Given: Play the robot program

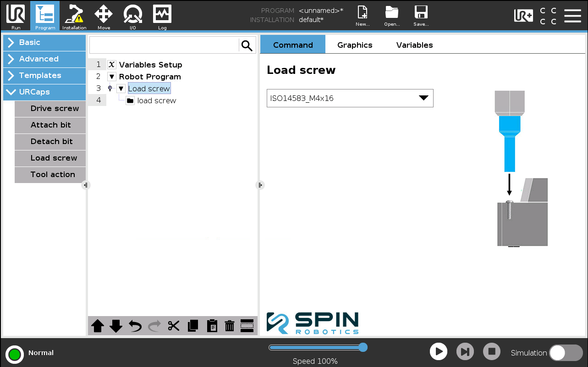Looking at the screenshot, I should [x=439, y=352].
